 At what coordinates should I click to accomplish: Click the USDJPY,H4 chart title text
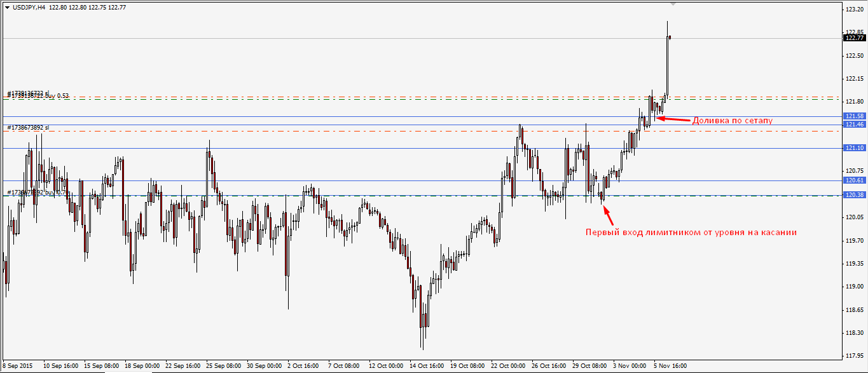29,7
